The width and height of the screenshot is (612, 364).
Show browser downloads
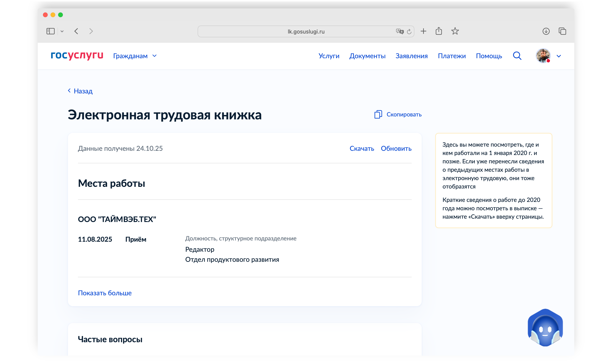click(x=546, y=31)
